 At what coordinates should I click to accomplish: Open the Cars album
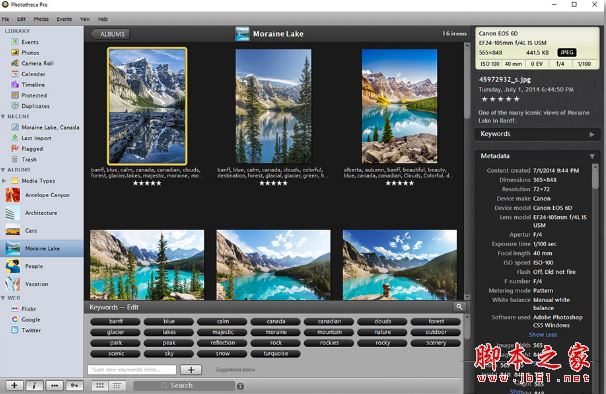coord(41,230)
